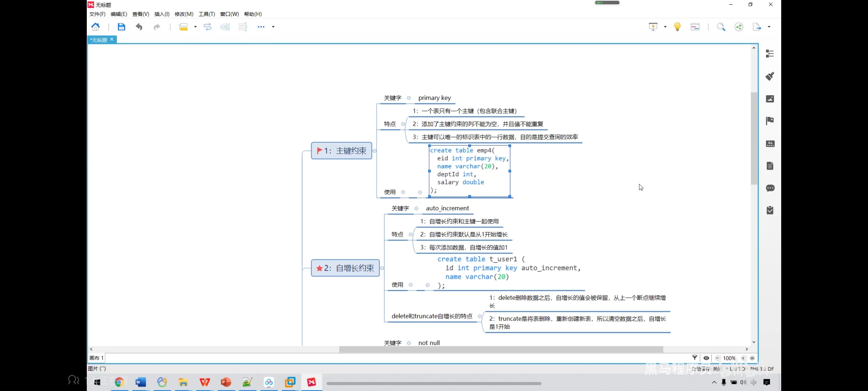Open the search magnifier tool
The image size is (868, 391).
pyautogui.click(x=721, y=27)
